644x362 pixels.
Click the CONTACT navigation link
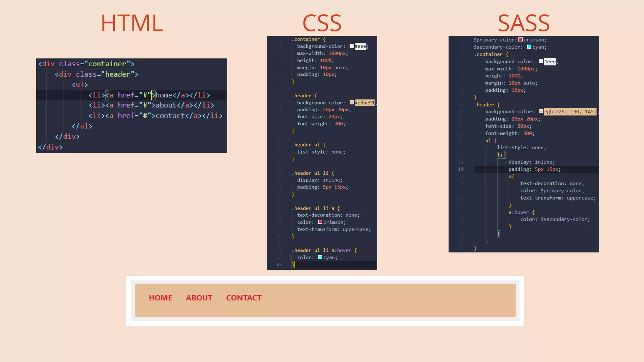tap(244, 298)
